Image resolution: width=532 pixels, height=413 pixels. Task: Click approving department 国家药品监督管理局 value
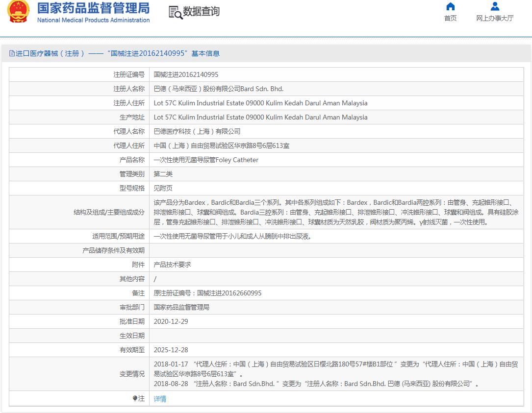[181, 308]
